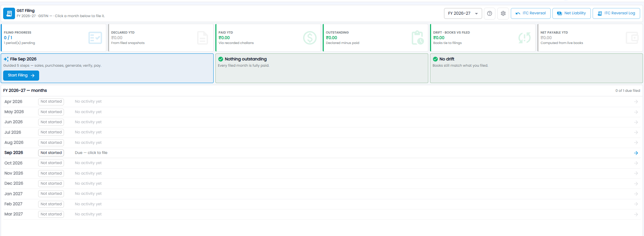The height and width of the screenshot is (236, 644).
Task: Select the May 2026 month label
Action: click(x=14, y=112)
